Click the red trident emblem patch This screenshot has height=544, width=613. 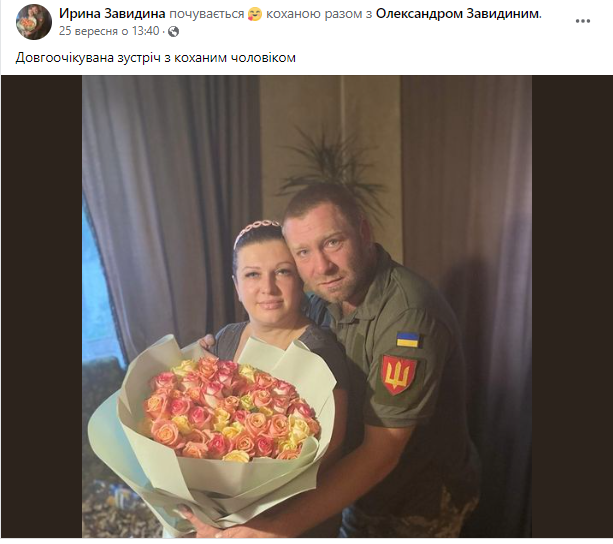[x=399, y=374]
